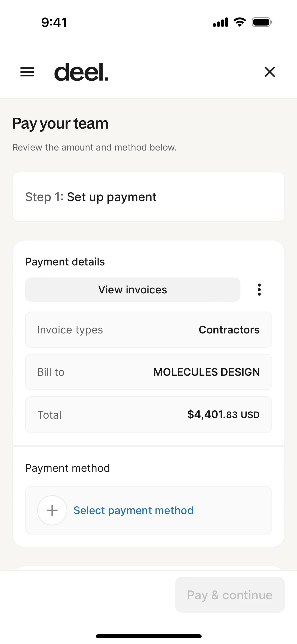Open the three-dot options beside View invoices
The image size is (297, 644).
coord(259,290)
